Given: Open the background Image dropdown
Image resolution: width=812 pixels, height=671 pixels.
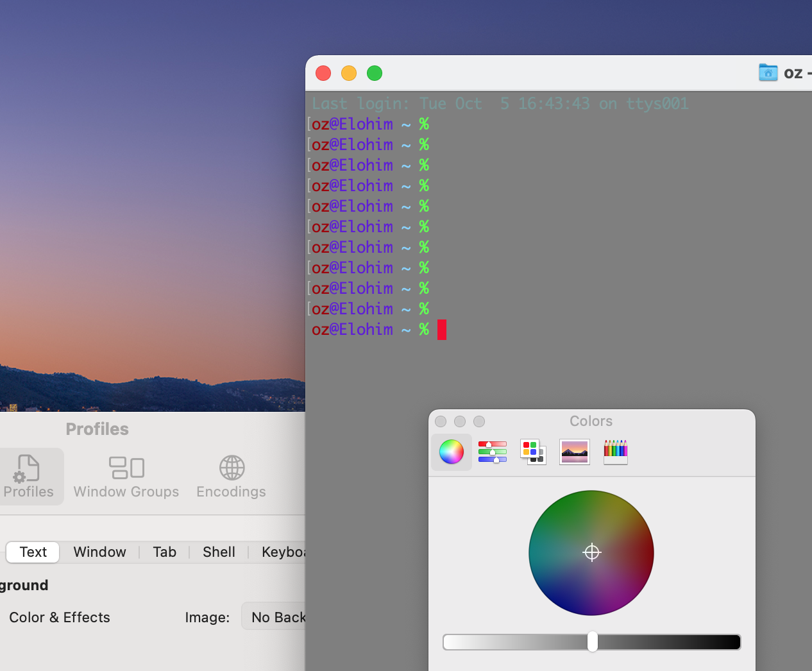Looking at the screenshot, I should (274, 617).
